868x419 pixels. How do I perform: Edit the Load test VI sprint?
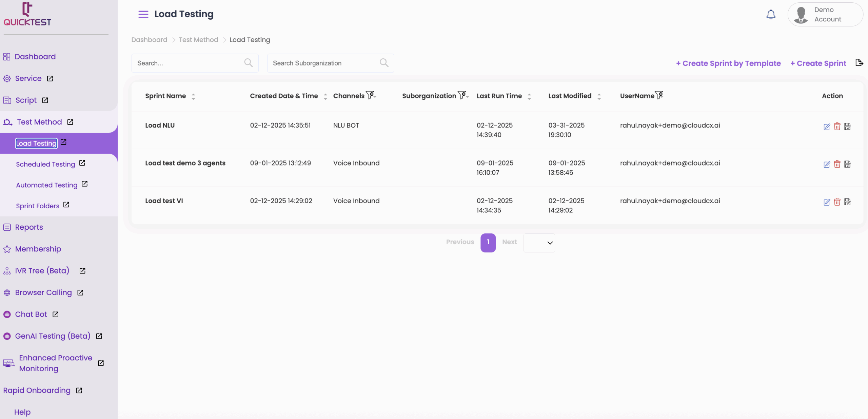coord(827,202)
